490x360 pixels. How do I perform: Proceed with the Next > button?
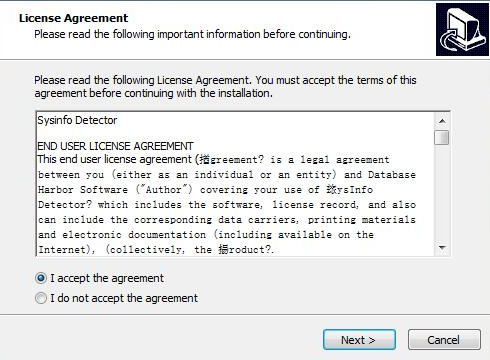[359, 340]
